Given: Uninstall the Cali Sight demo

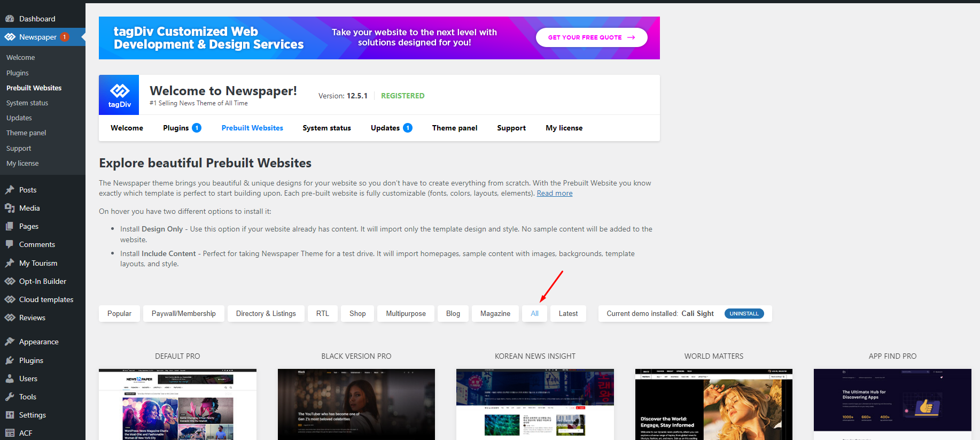Looking at the screenshot, I should click(744, 313).
